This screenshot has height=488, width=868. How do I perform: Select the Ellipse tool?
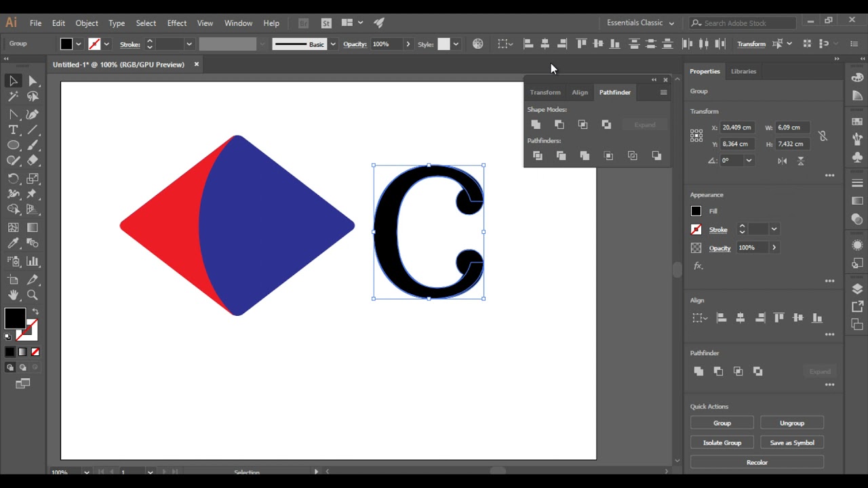pos(13,146)
